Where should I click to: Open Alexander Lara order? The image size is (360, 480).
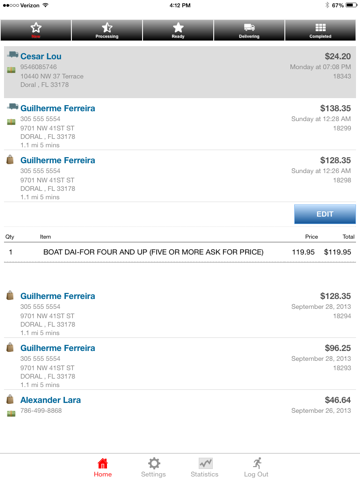click(180, 405)
